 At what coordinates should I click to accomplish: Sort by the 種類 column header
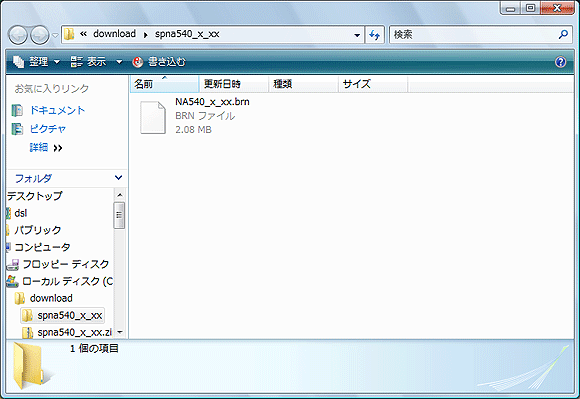pos(303,84)
